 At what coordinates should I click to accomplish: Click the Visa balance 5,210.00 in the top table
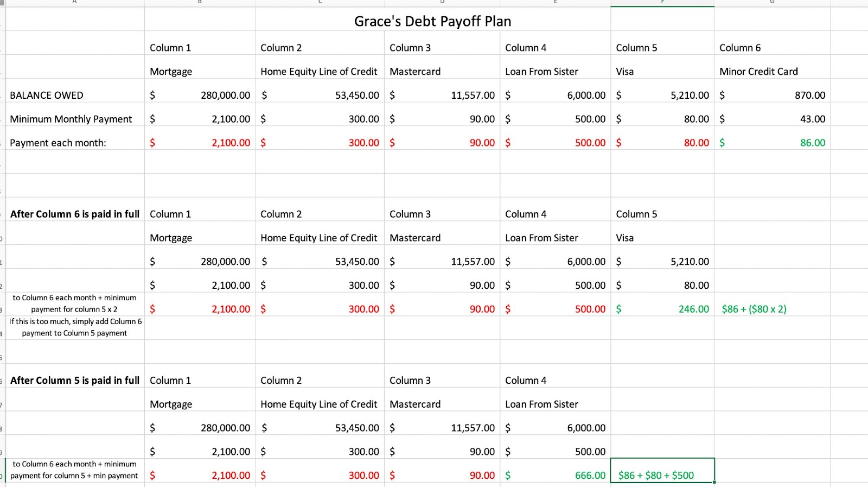(x=662, y=95)
